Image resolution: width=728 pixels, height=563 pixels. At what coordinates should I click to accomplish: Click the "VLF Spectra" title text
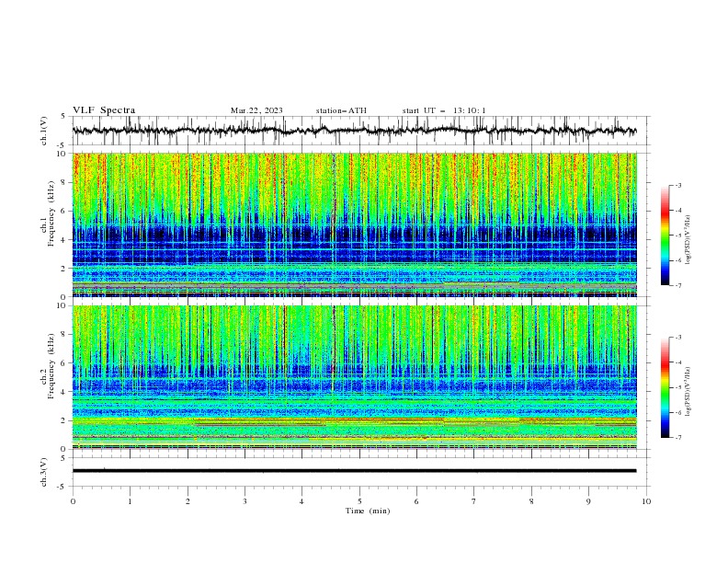pyautogui.click(x=104, y=110)
